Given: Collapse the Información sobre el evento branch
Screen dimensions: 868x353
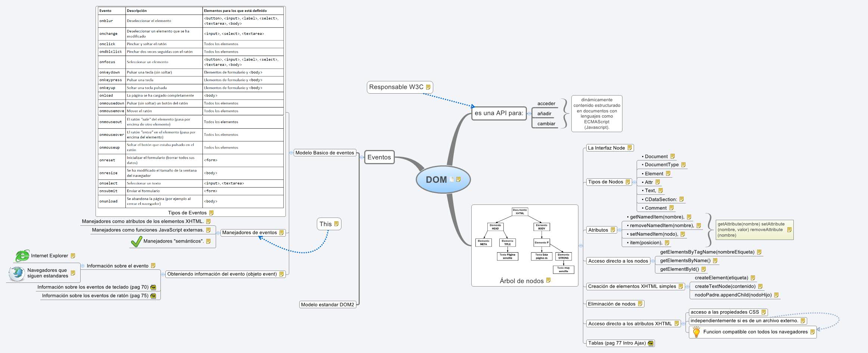Looking at the screenshot, I should (x=83, y=266).
